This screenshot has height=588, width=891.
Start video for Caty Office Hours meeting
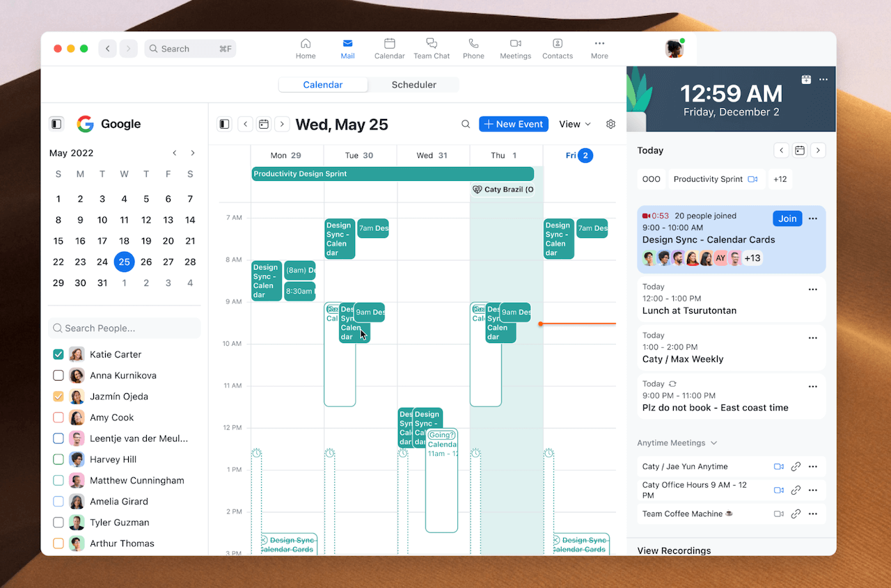point(779,491)
